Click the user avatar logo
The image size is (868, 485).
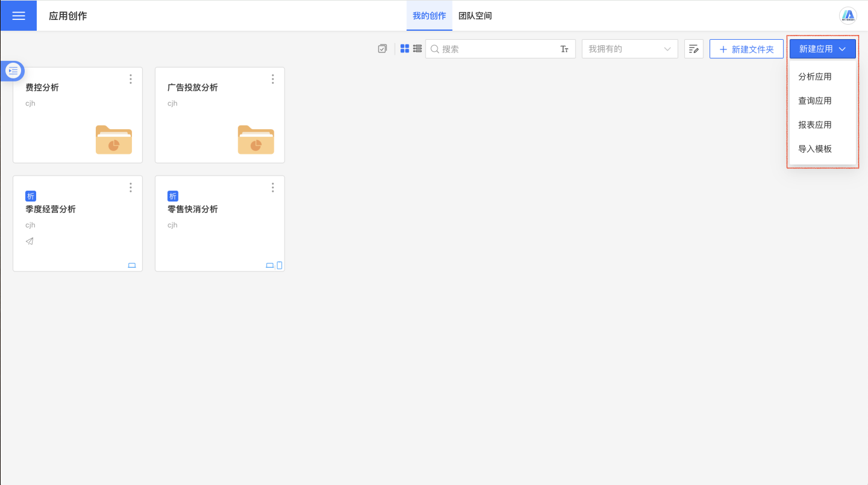[848, 16]
